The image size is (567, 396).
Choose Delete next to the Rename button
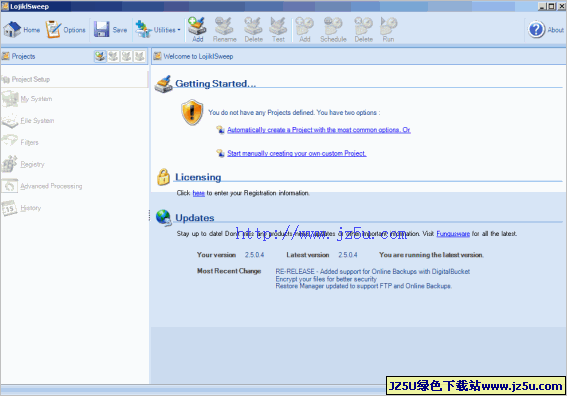click(253, 29)
